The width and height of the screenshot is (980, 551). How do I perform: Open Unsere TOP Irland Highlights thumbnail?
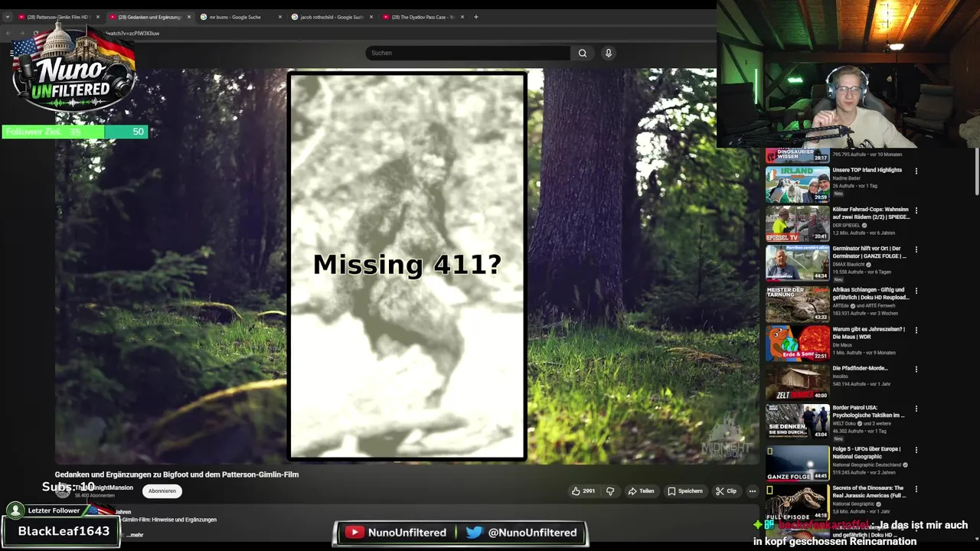coord(797,184)
